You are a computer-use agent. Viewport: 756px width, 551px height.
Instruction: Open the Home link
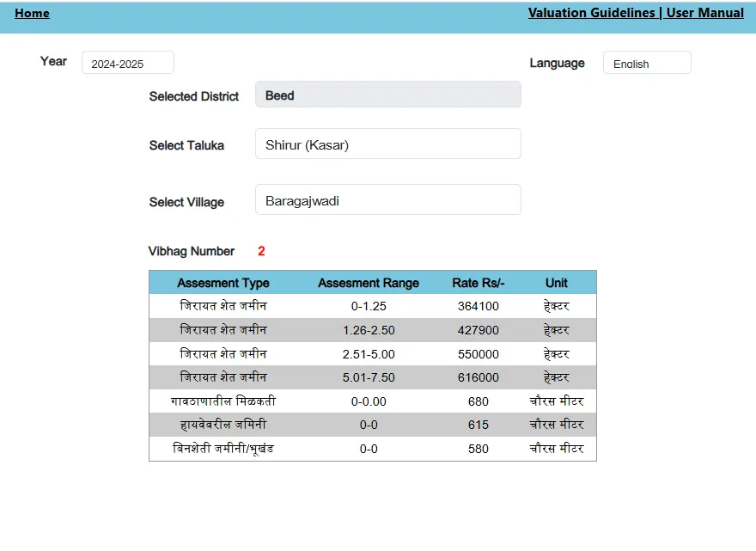pos(32,14)
